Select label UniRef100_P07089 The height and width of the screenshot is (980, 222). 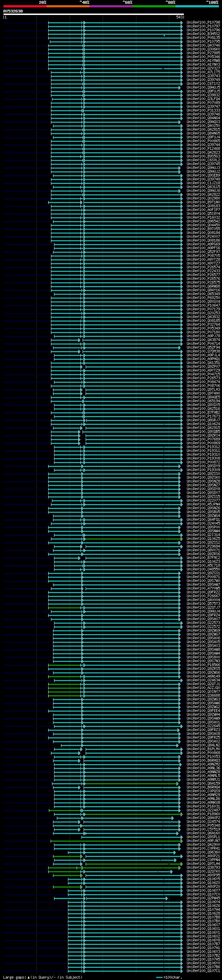(x=203, y=103)
